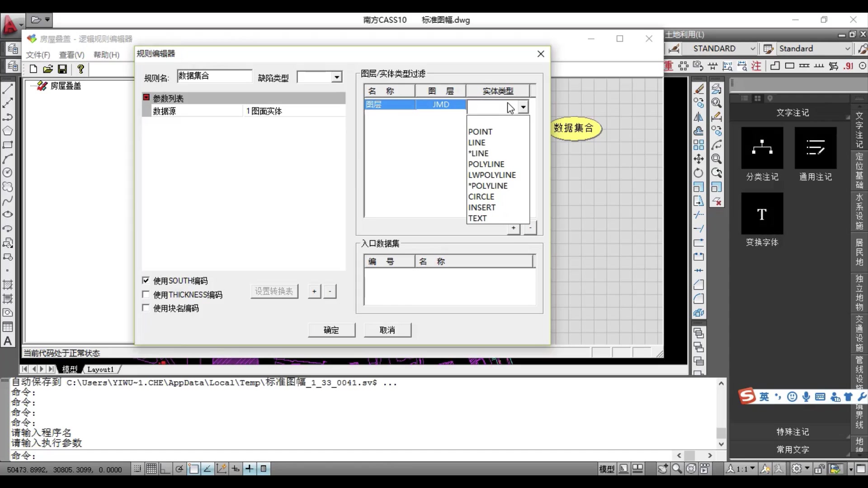Click the 规则名 input field
The width and height of the screenshot is (868, 488).
coord(214,76)
